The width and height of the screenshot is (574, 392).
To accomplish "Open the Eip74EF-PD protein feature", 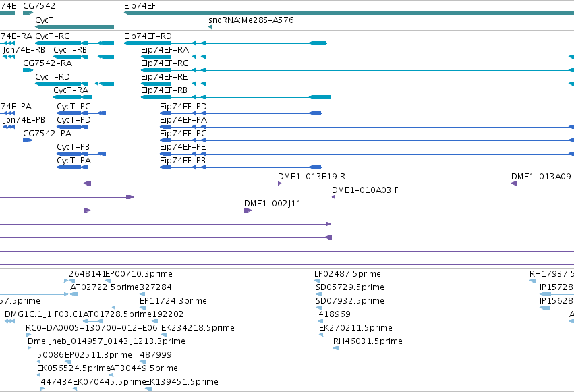I will pyautogui.click(x=241, y=113).
